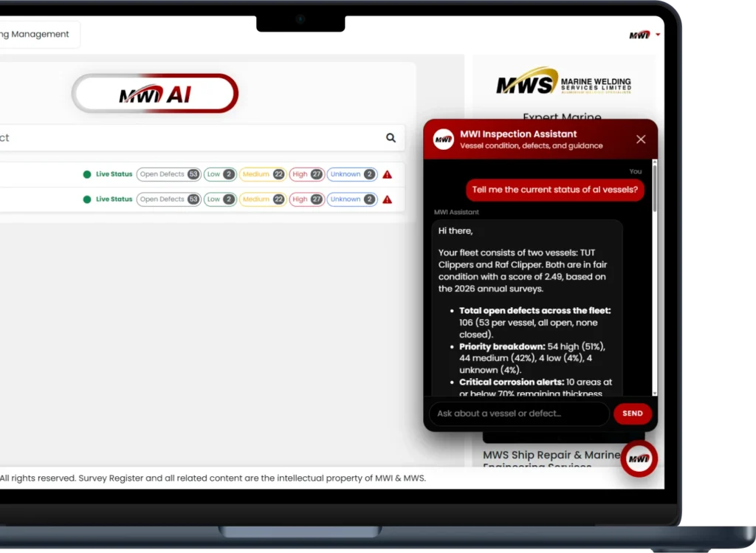Click the floating MWI chat launcher icon
The height and width of the screenshot is (553, 756).
(x=639, y=458)
